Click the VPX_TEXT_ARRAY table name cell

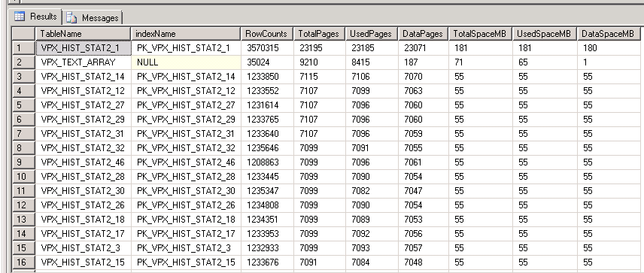[x=84, y=62]
